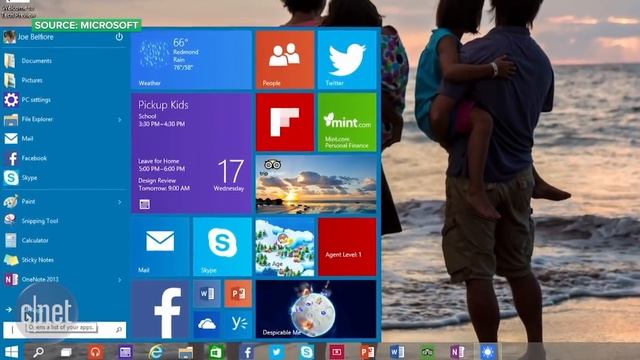This screenshot has width=640, height=360.
Task: Open the Flipboard tile
Action: (285, 122)
